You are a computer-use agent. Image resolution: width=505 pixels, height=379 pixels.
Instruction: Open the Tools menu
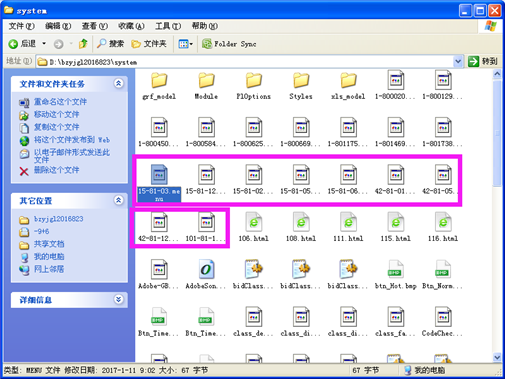[168, 26]
